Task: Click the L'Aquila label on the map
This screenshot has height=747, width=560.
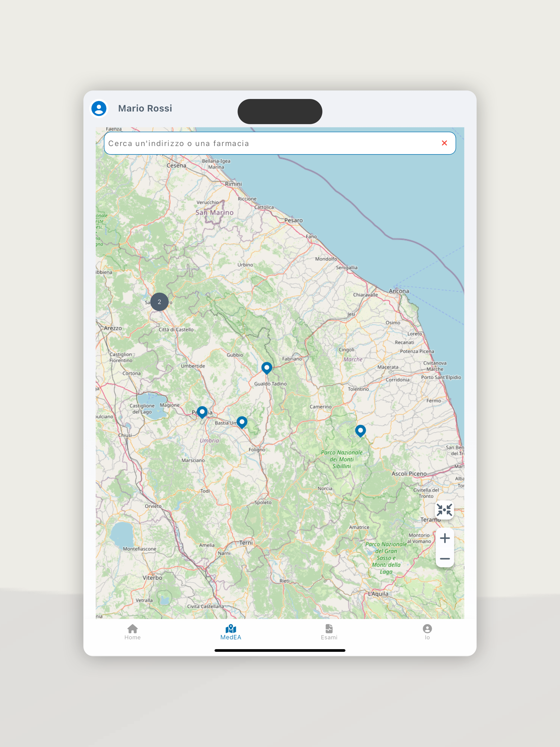Action: tap(378, 594)
